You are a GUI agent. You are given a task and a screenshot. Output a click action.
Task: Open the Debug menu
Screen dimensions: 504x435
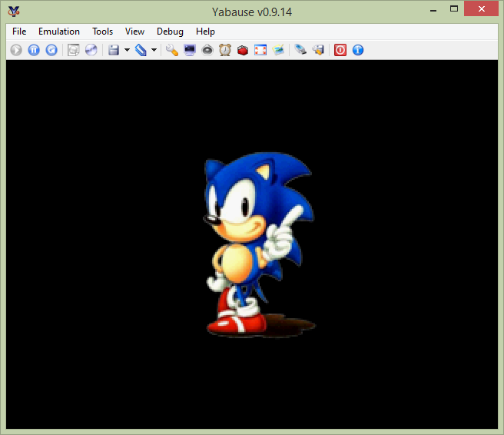[x=170, y=32]
